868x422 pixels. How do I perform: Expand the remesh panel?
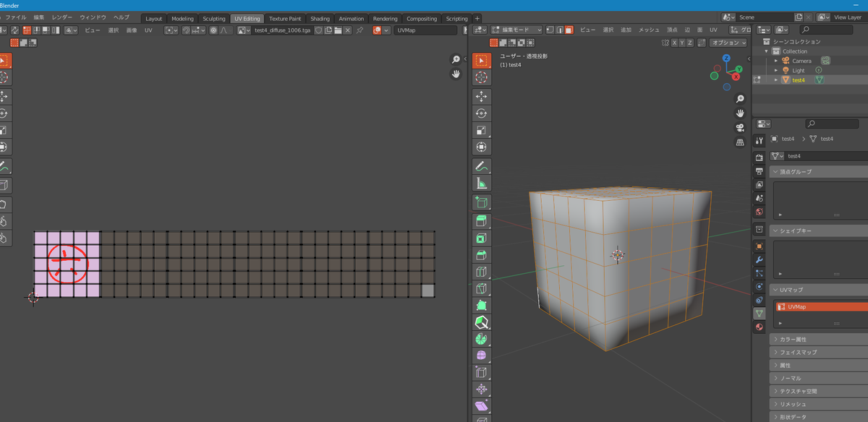pyautogui.click(x=776, y=404)
